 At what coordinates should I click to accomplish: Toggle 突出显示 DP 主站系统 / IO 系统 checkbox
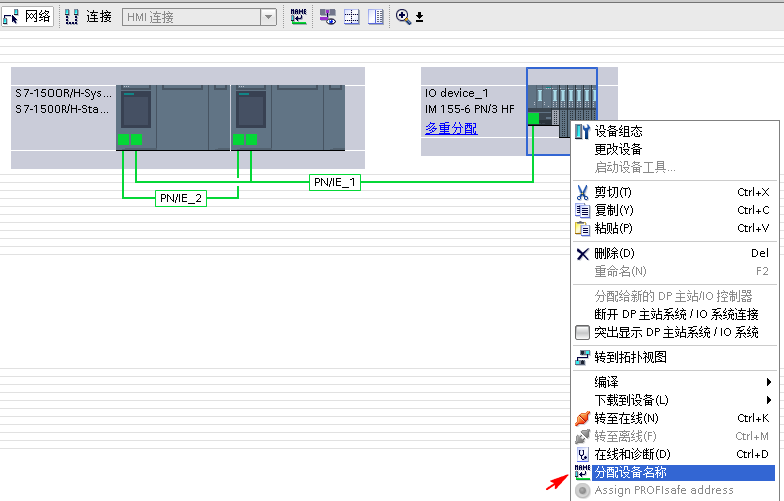(x=582, y=332)
